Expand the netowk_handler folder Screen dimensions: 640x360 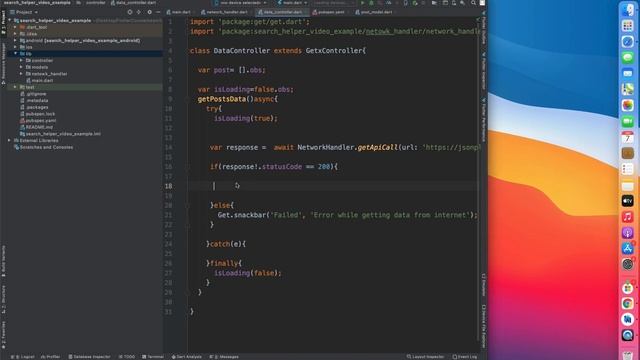(21, 74)
